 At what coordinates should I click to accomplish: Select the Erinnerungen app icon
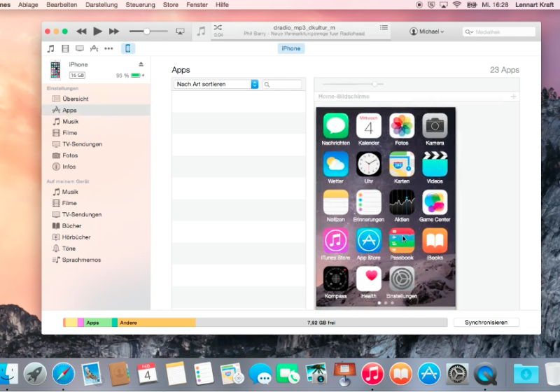369,202
